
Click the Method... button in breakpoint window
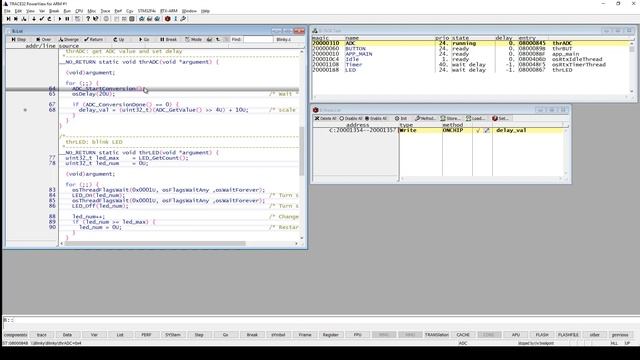tap(425, 118)
